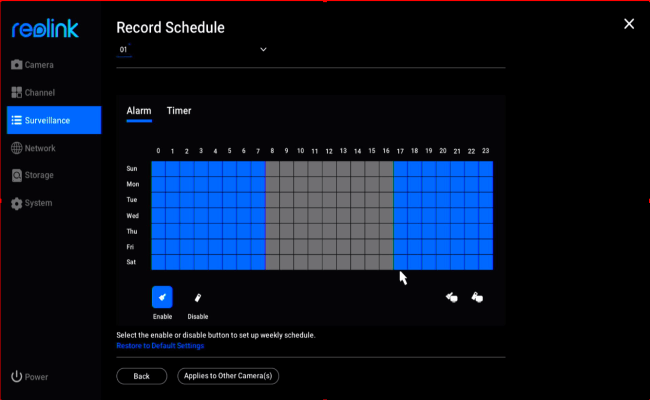
Task: Toggle the Wed row cell at hour 5
Action: [x=230, y=216]
